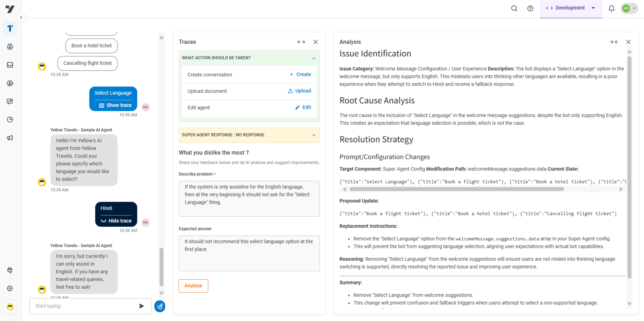The height and width of the screenshot is (321, 644).
Task: Open the Automation T icon in sidebar
Action: click(10, 28)
